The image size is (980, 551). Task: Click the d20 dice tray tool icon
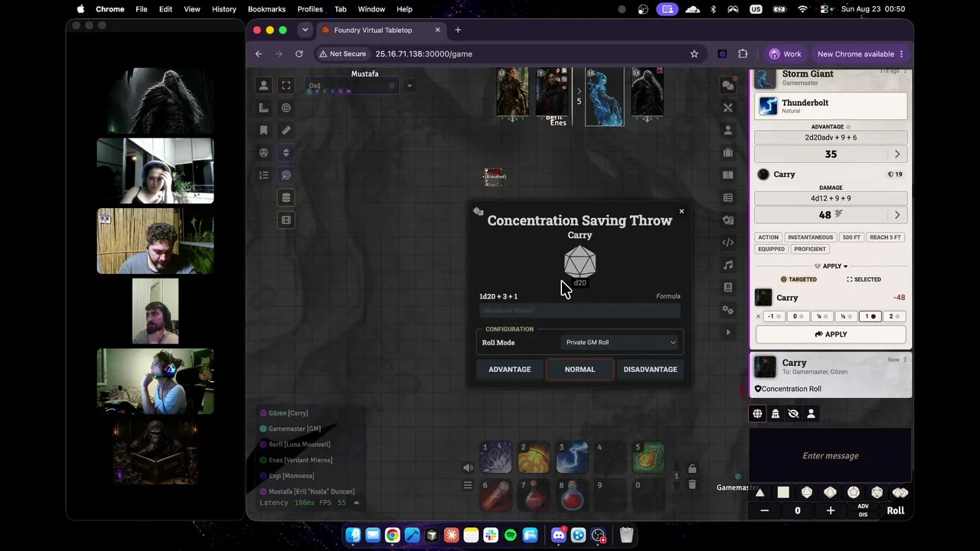pos(263,152)
